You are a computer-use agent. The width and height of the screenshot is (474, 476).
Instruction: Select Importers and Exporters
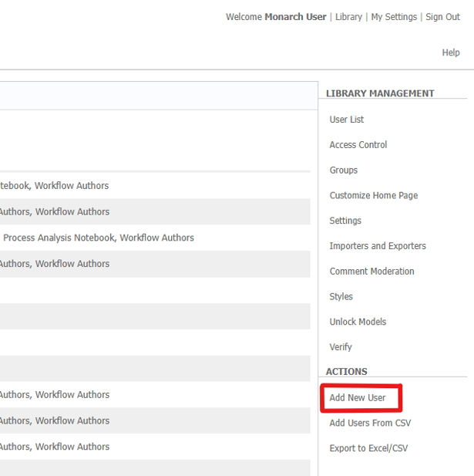point(378,246)
